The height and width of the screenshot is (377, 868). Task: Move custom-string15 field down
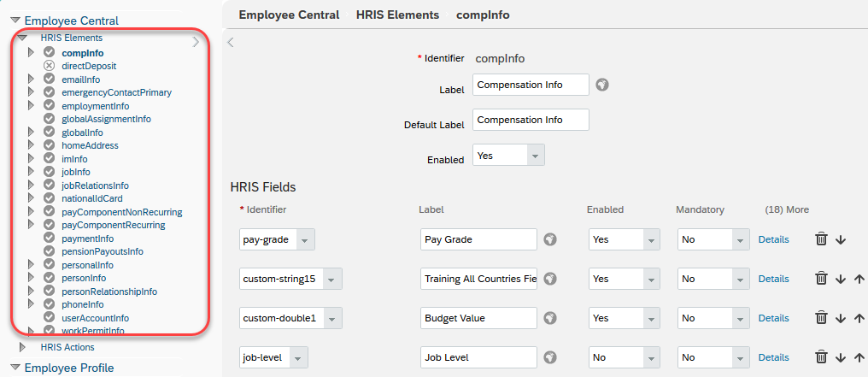pos(841,279)
